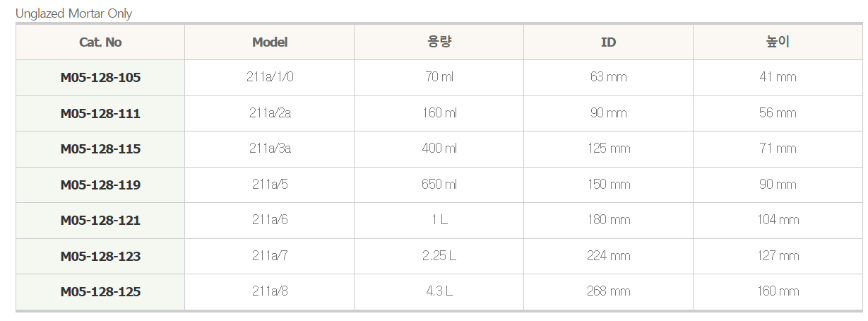Click catalog entry M05-128-119

coord(100,185)
